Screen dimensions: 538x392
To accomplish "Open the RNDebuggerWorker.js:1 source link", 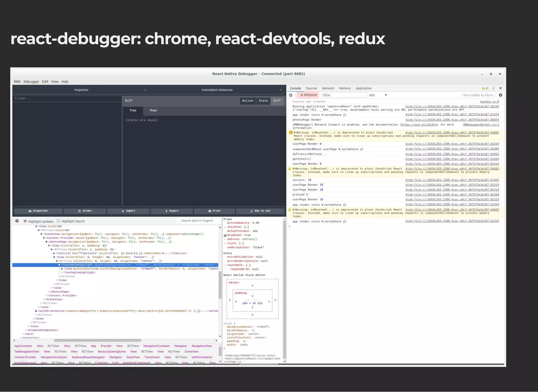I will tap(481, 125).
